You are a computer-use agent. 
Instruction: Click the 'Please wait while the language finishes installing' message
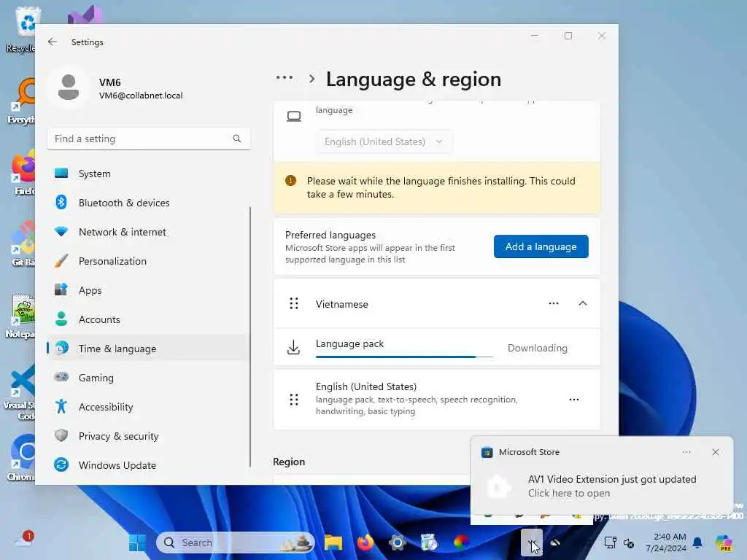pyautogui.click(x=441, y=187)
